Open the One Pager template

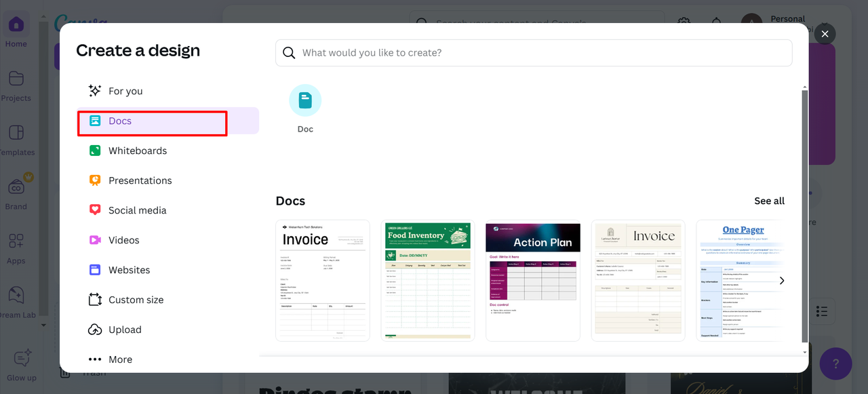[740, 280]
